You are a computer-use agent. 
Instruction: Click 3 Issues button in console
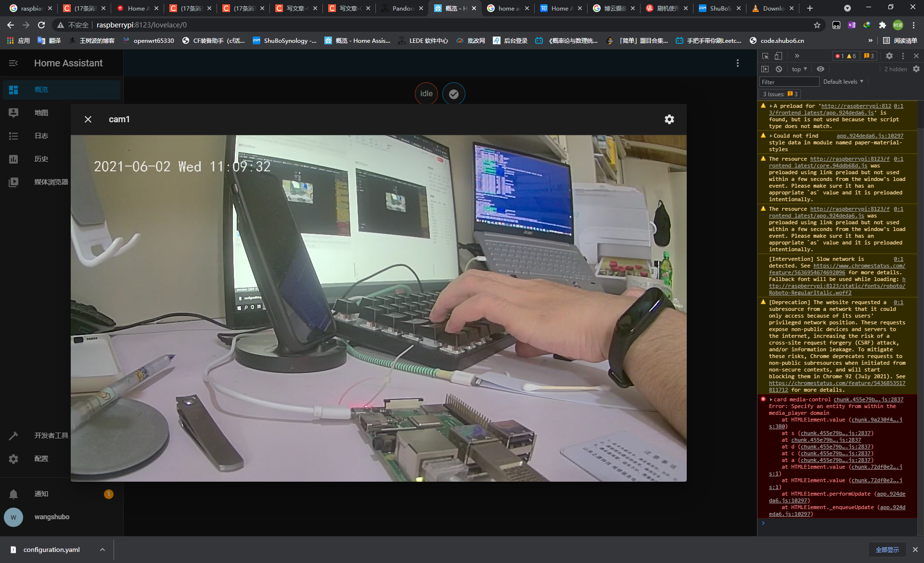[780, 94]
